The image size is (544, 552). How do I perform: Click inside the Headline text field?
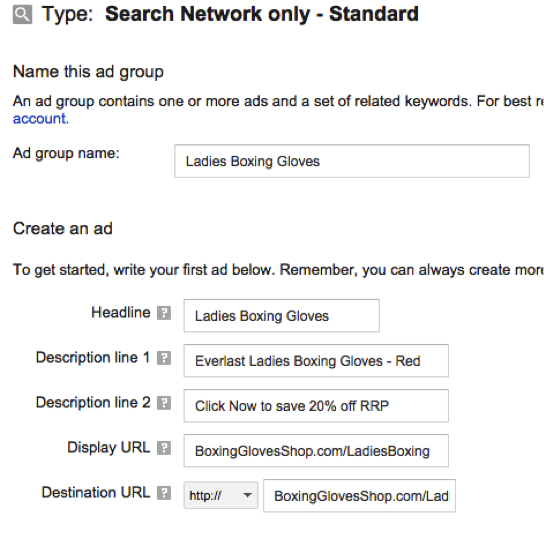(x=281, y=316)
